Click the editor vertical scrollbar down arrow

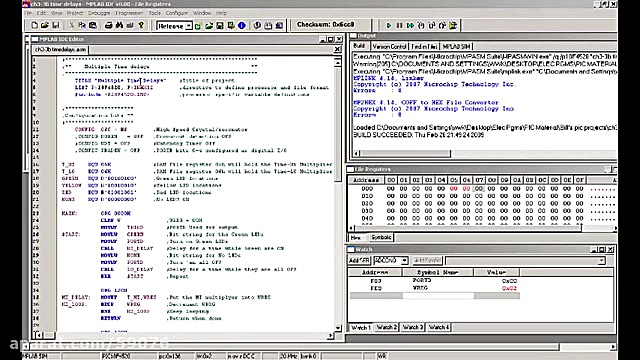click(338, 327)
